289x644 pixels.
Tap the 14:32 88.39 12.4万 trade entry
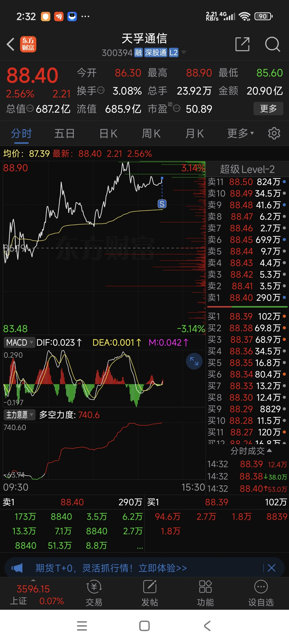point(247,464)
